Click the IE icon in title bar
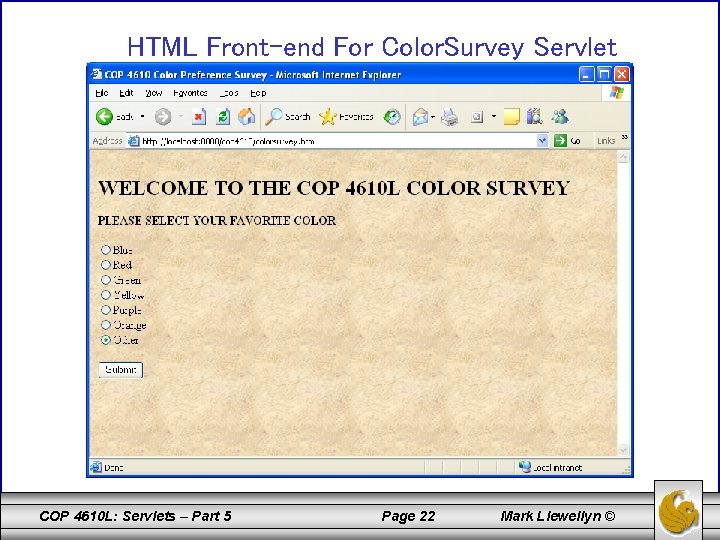The height and width of the screenshot is (540, 720). (96, 74)
